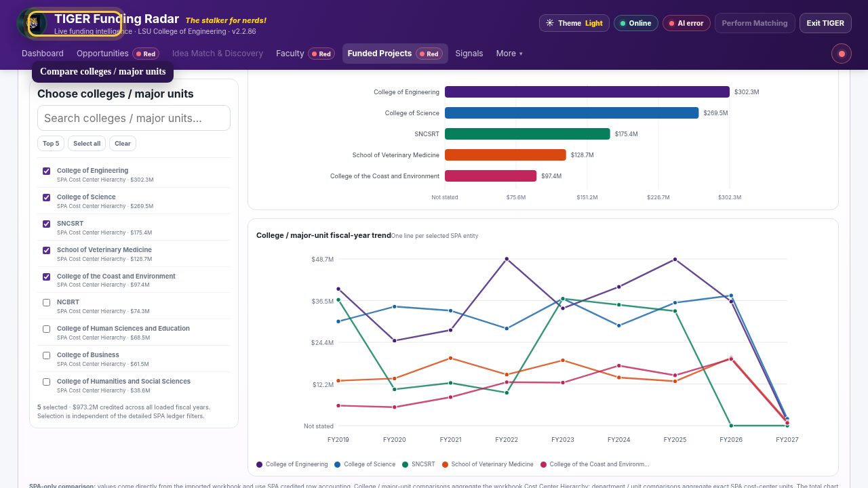Click the pink Coast and Environment bar
This screenshot has width=868, height=488.
491,176
